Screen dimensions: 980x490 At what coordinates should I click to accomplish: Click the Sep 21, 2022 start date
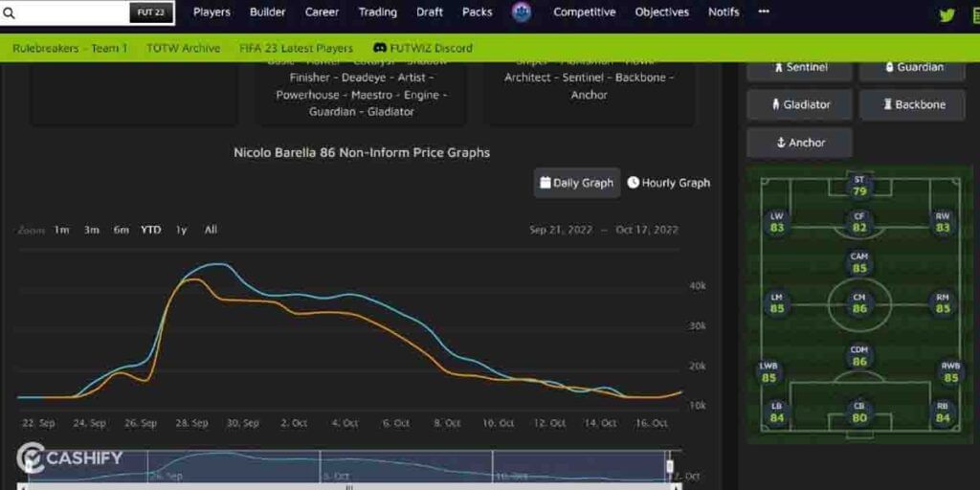point(560,230)
